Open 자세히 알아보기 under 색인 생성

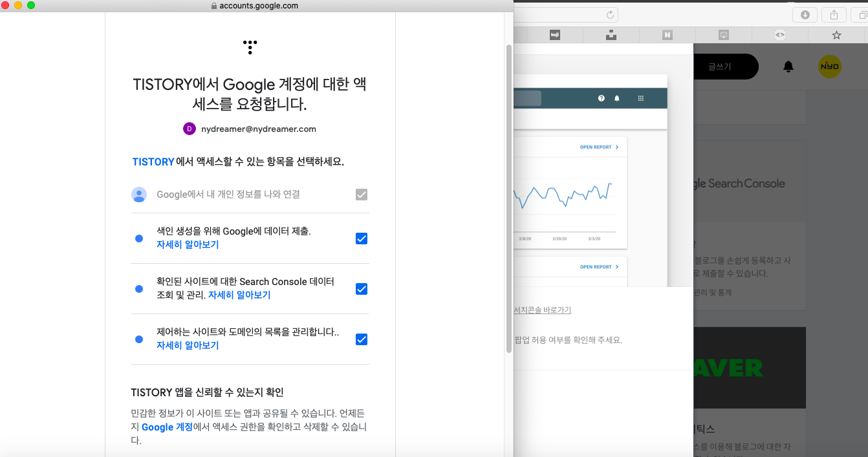pyautogui.click(x=188, y=245)
